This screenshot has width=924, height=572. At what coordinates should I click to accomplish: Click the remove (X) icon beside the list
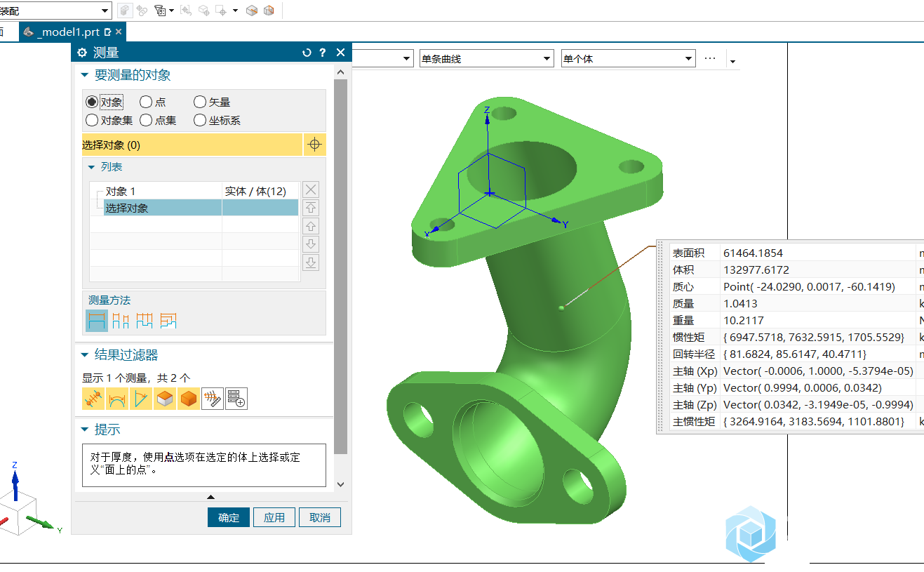(x=311, y=189)
